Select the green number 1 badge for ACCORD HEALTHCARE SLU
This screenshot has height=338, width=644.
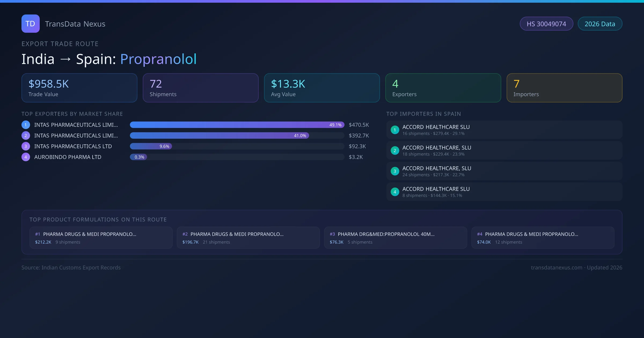(395, 130)
